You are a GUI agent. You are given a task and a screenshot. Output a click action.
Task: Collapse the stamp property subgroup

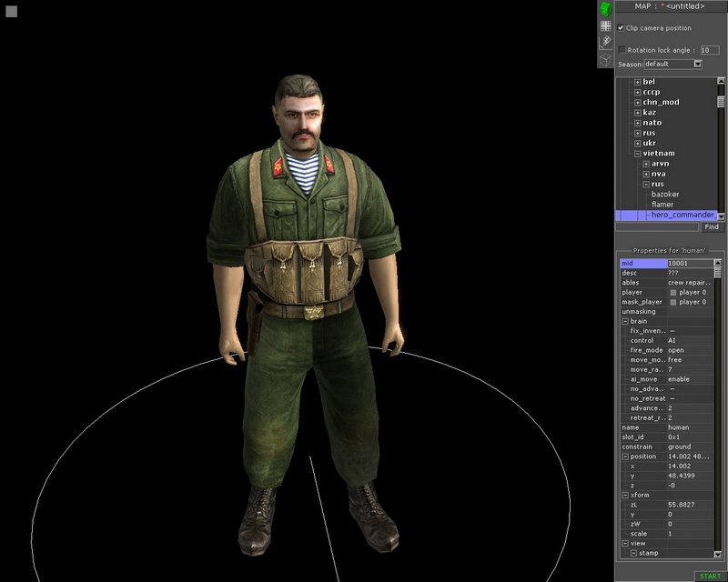tap(633, 553)
